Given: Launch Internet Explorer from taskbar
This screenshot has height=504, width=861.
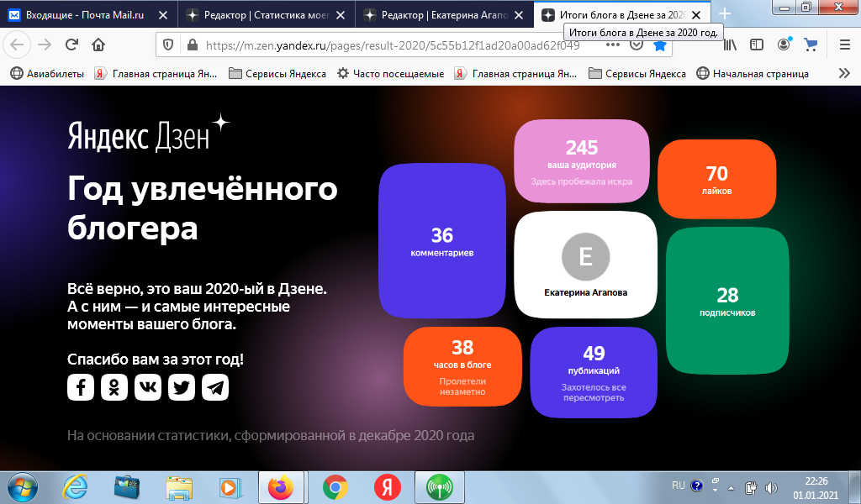Looking at the screenshot, I should [x=75, y=487].
